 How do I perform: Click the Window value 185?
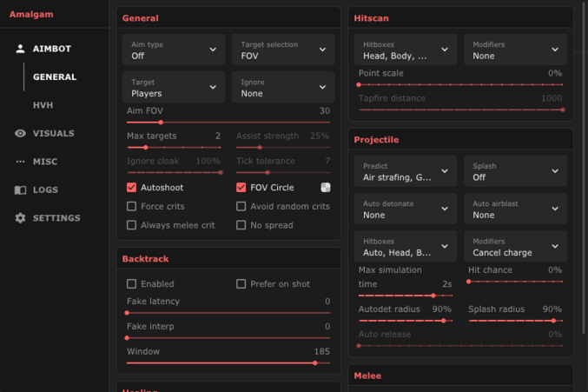click(x=322, y=351)
